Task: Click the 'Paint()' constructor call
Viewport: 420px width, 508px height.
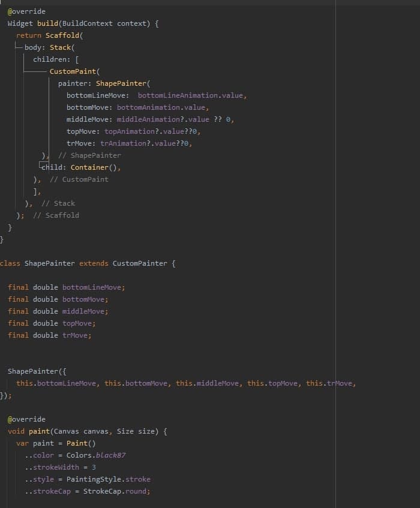Action: (81, 443)
